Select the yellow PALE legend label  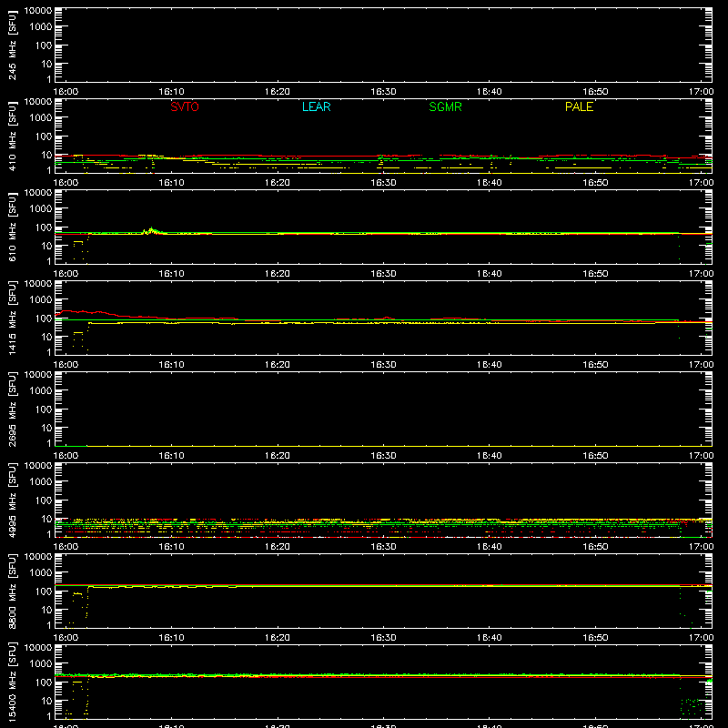click(x=579, y=106)
